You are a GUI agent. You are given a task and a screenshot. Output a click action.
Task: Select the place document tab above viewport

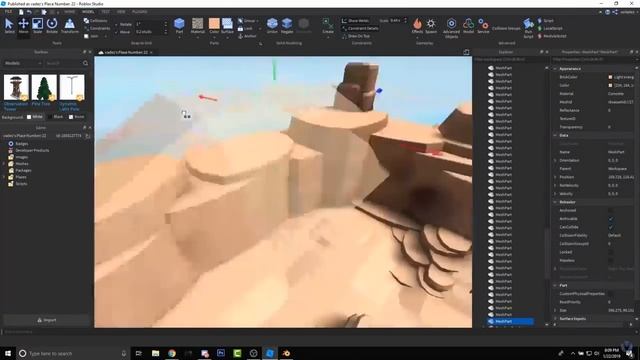126,52
